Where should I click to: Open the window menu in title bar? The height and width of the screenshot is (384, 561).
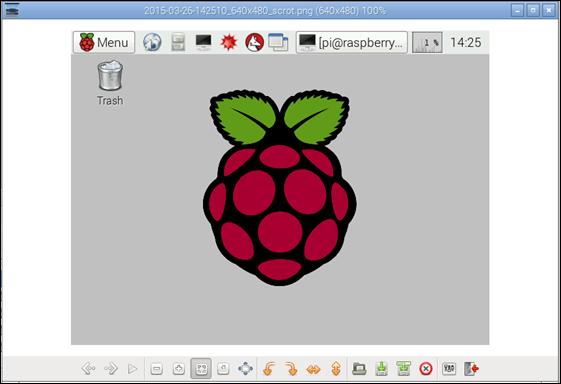coord(12,10)
